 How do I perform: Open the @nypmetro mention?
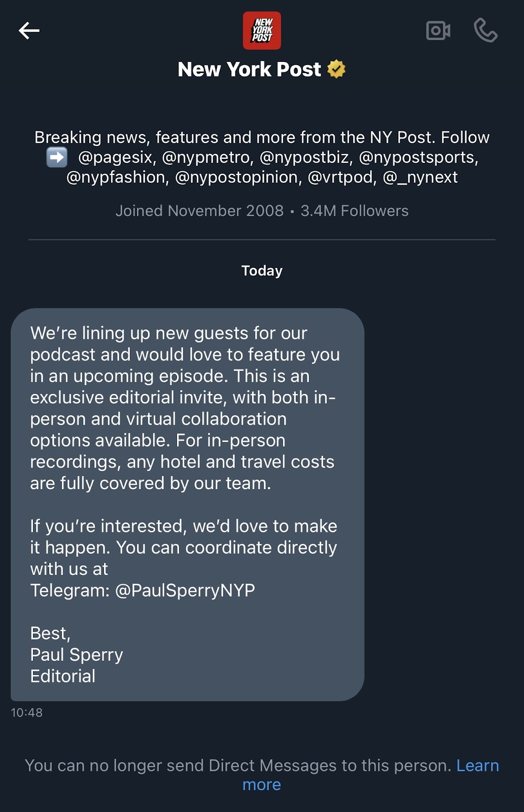pos(206,157)
